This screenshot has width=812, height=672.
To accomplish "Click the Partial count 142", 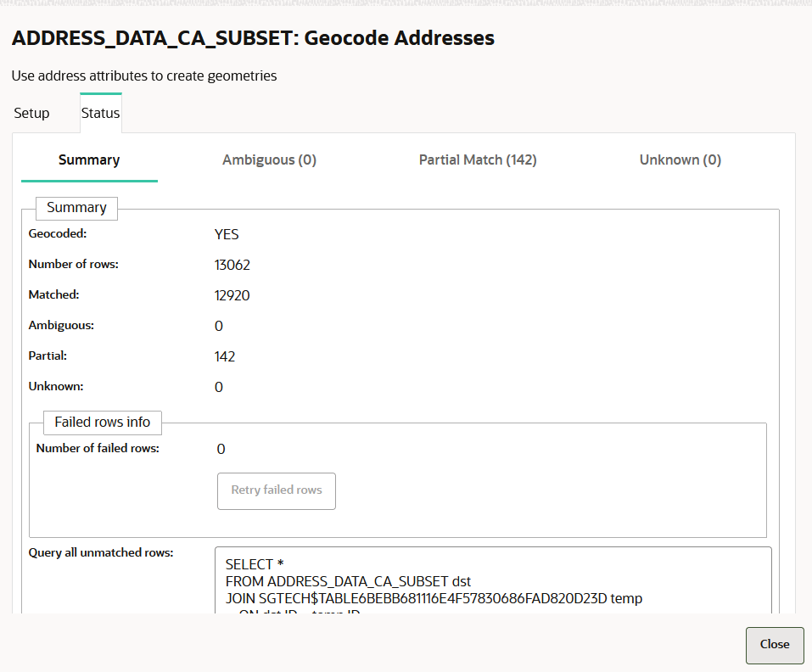I will [x=225, y=356].
